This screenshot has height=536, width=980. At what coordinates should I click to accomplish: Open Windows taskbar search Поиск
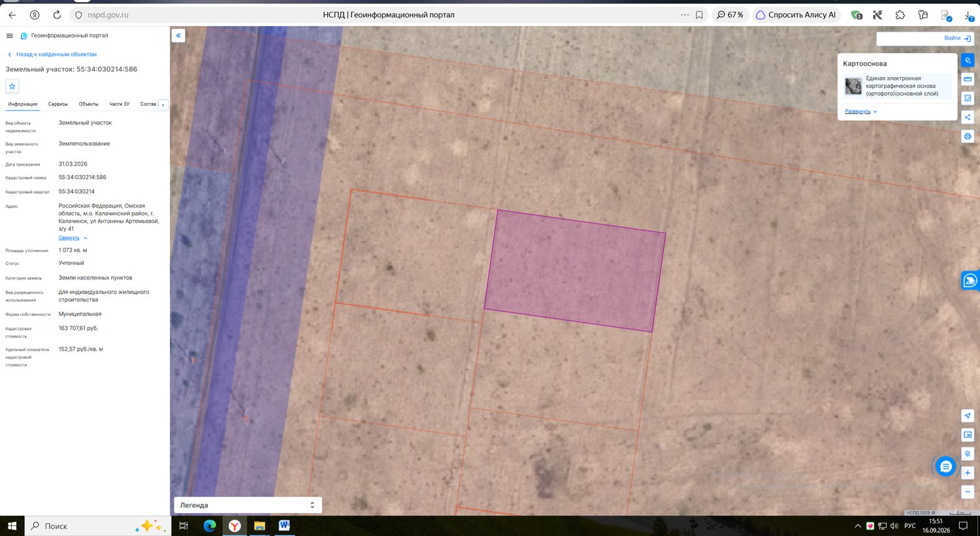click(97, 526)
